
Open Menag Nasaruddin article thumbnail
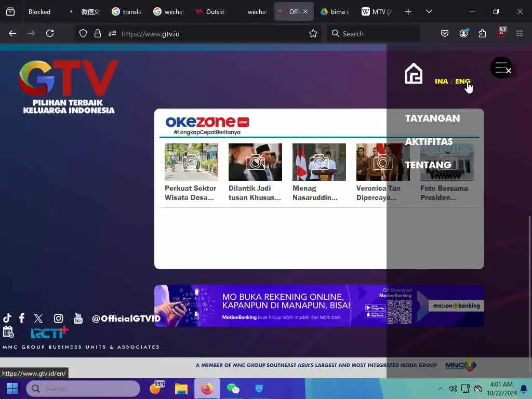click(320, 162)
